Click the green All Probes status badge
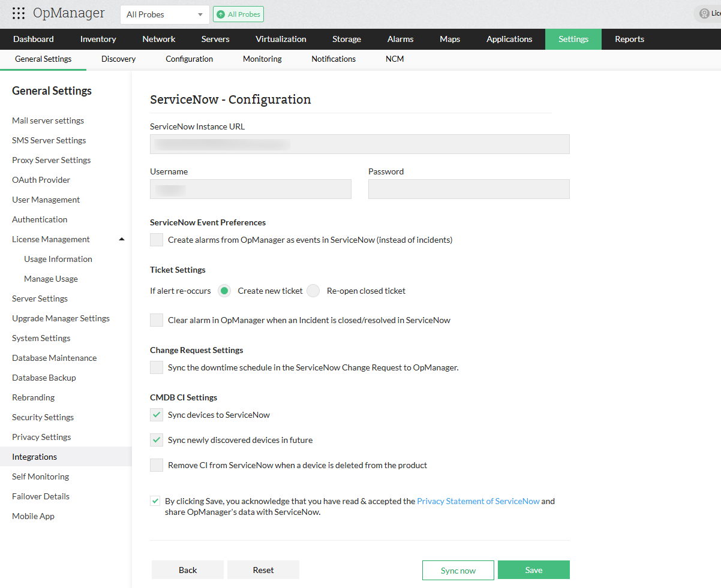This screenshot has height=588, width=721. tap(238, 14)
